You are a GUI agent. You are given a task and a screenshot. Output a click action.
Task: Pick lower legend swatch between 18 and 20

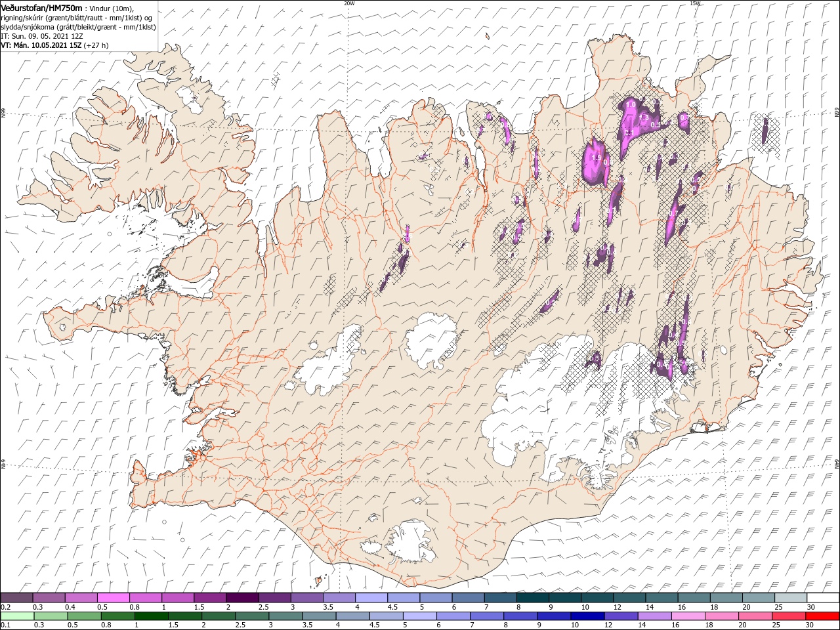[x=722, y=616]
